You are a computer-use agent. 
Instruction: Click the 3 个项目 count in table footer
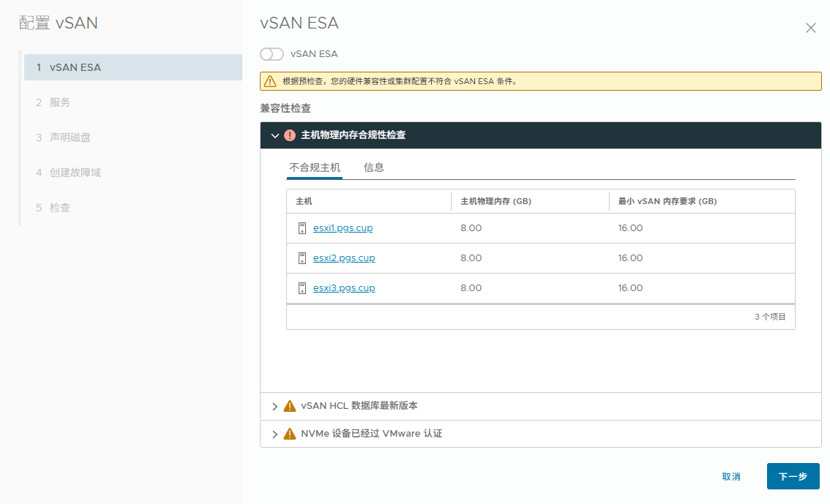[770, 317]
